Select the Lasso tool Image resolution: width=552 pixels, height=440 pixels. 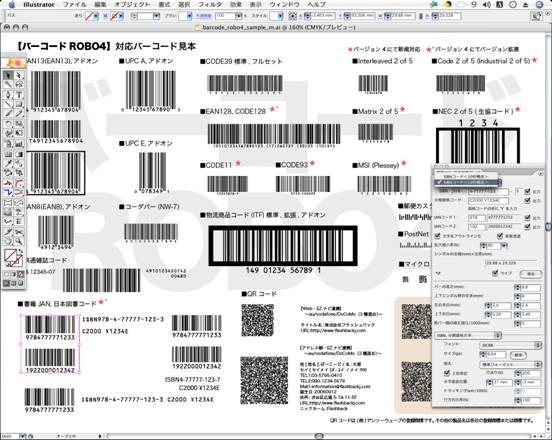[19, 84]
